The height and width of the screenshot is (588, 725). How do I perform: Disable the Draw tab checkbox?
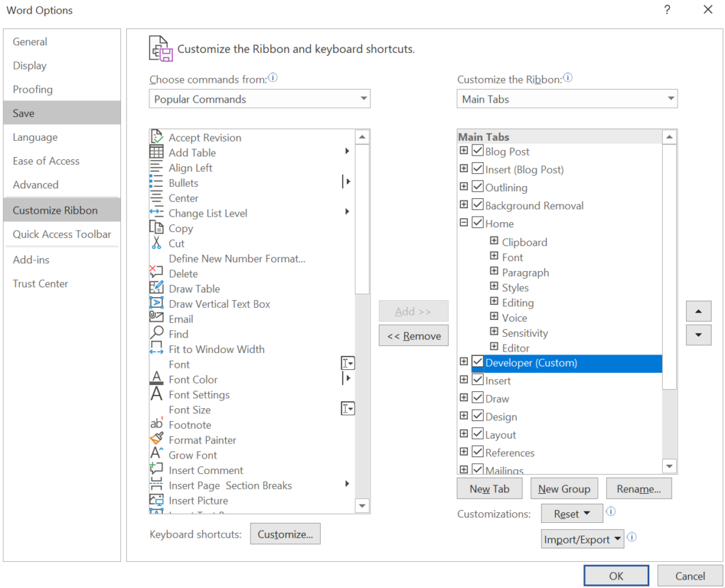click(x=477, y=398)
